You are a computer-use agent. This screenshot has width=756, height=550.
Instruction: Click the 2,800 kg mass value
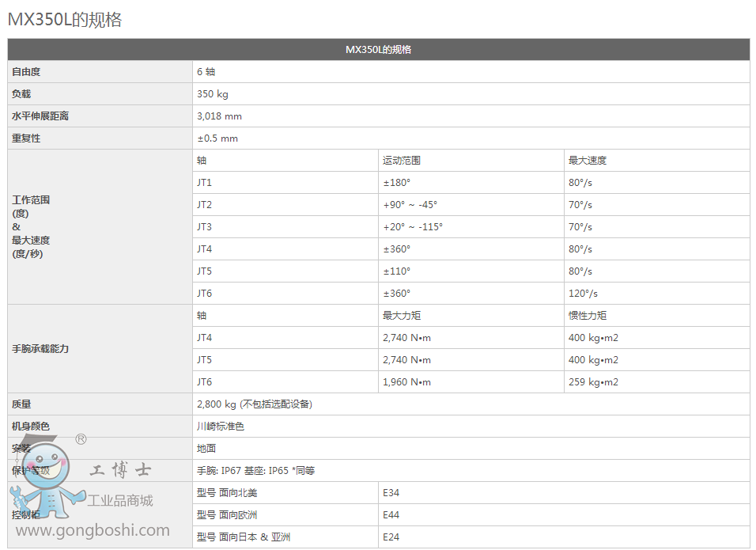[254, 404]
